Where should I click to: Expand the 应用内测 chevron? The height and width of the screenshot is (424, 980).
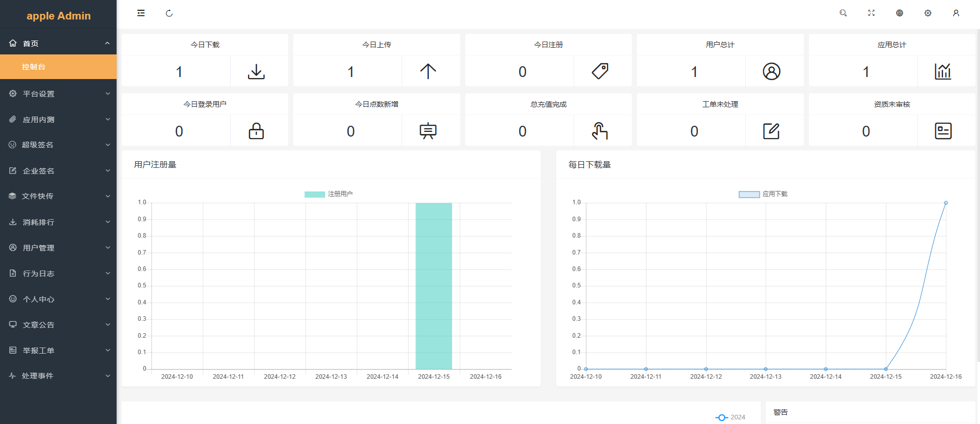pyautogui.click(x=108, y=119)
